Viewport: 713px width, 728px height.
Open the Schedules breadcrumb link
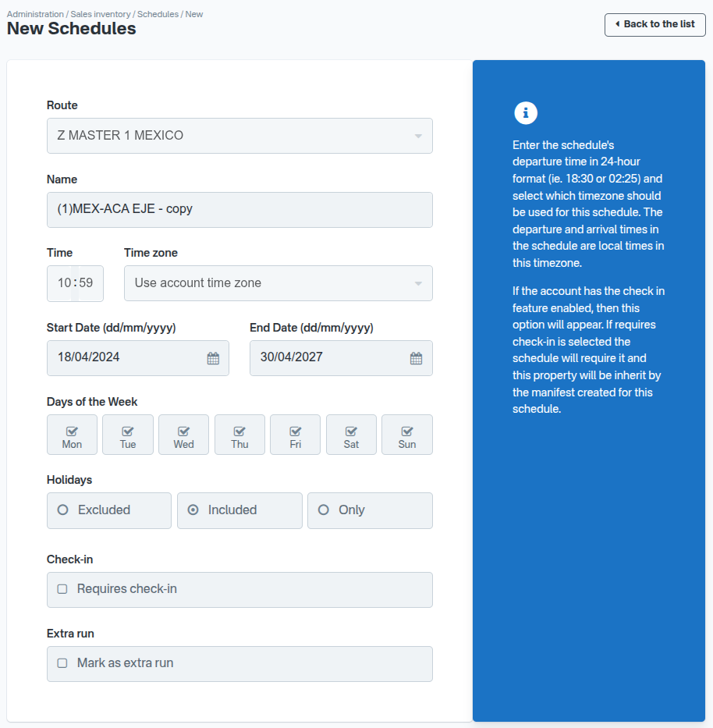click(158, 13)
